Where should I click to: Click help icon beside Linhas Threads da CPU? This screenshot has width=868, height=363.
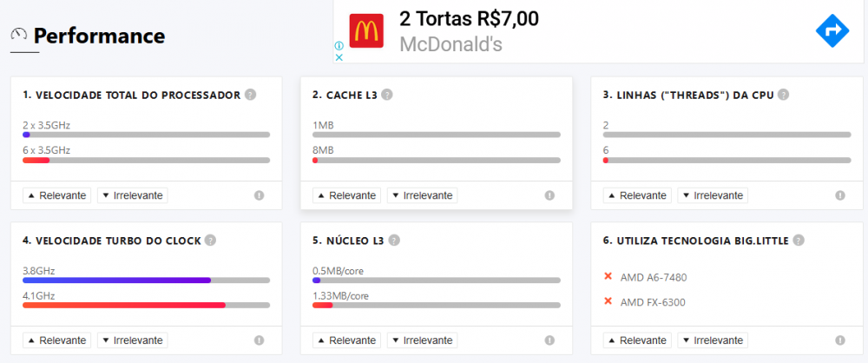(x=783, y=95)
